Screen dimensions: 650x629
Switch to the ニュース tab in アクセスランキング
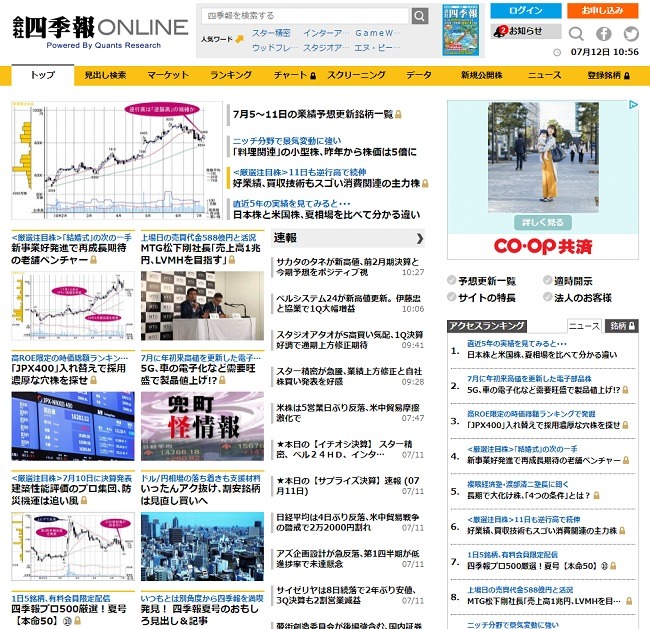(x=584, y=326)
